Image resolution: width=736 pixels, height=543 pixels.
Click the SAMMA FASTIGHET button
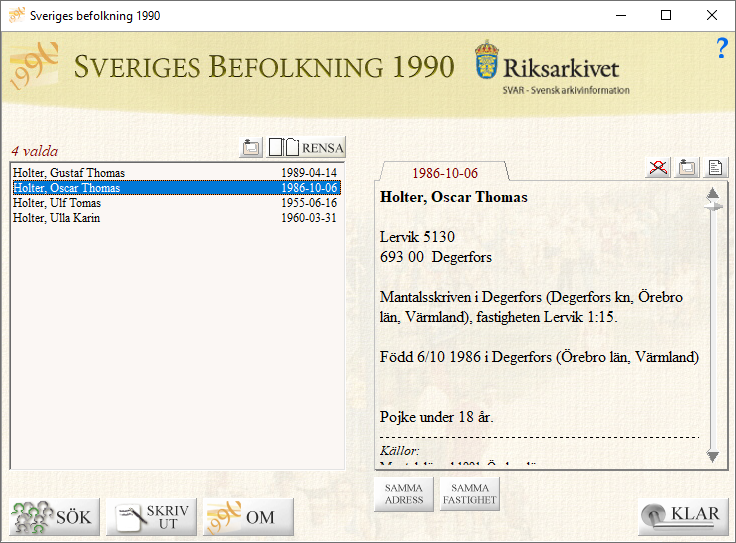click(x=469, y=494)
